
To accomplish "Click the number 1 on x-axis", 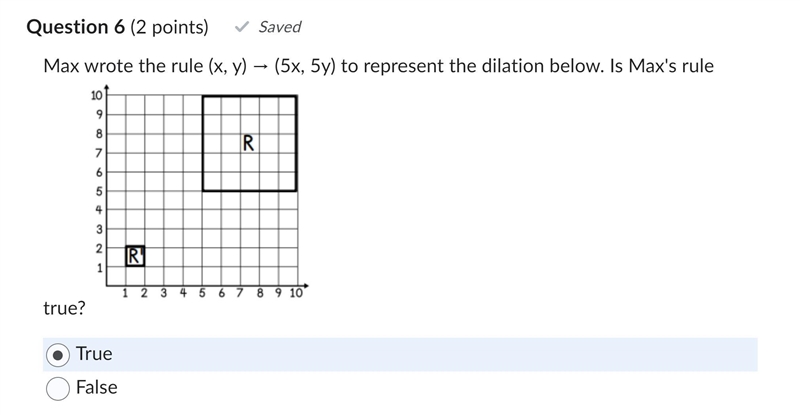I will tap(125, 294).
